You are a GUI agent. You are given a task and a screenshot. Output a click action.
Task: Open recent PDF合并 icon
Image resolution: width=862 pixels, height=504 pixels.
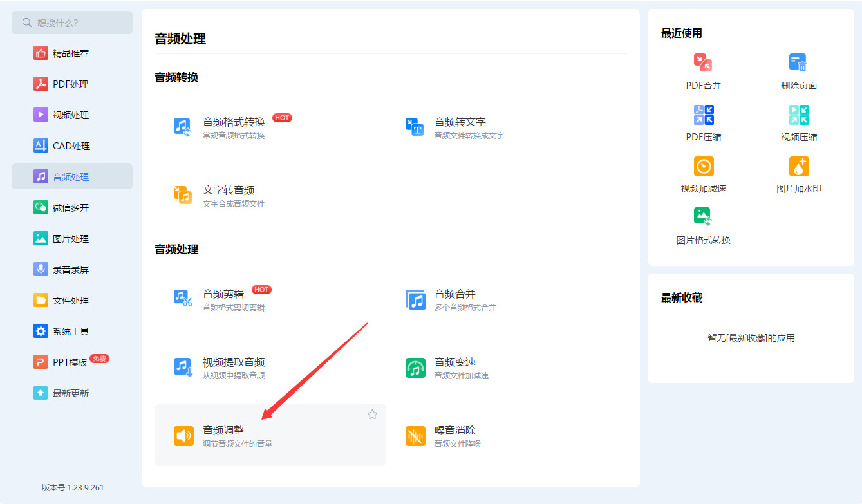coord(703,62)
